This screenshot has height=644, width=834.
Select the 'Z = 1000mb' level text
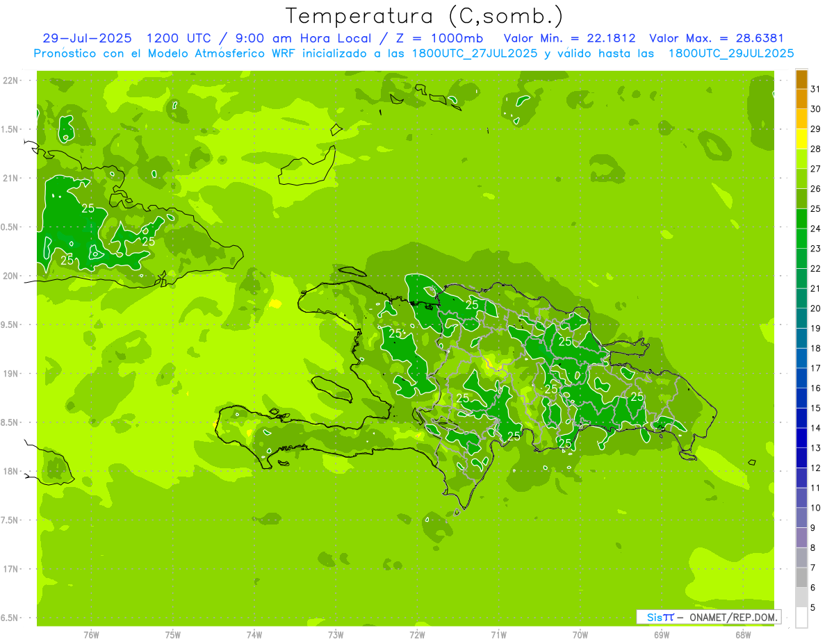tap(439, 38)
